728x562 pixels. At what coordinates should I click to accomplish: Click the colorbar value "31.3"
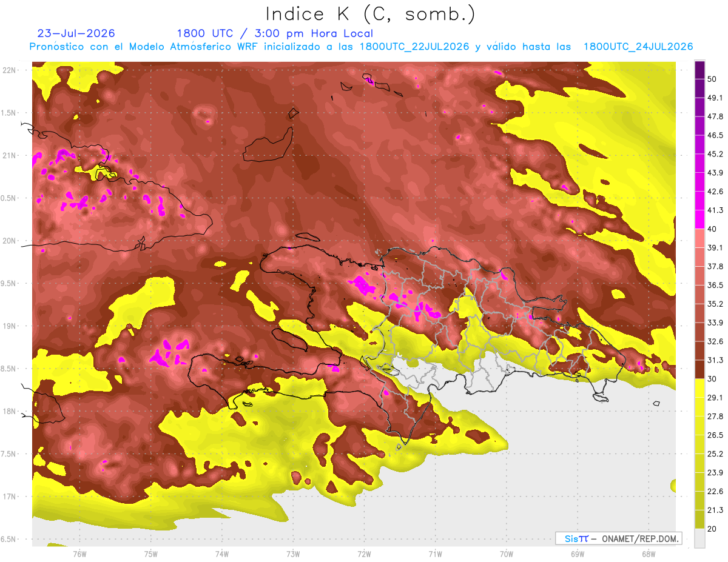tap(715, 360)
